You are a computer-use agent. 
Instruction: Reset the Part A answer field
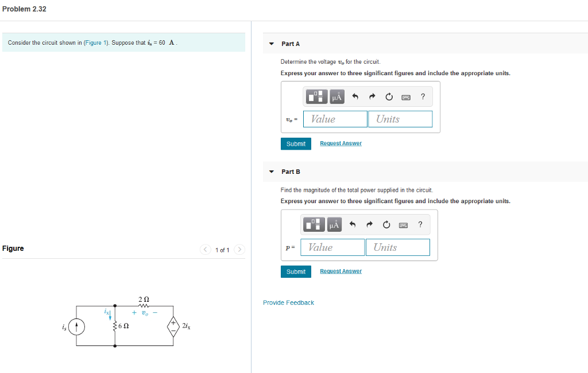[389, 97]
